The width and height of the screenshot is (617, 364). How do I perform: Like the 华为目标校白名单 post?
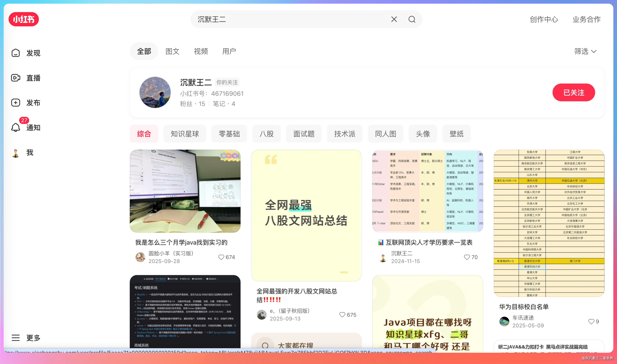click(591, 322)
